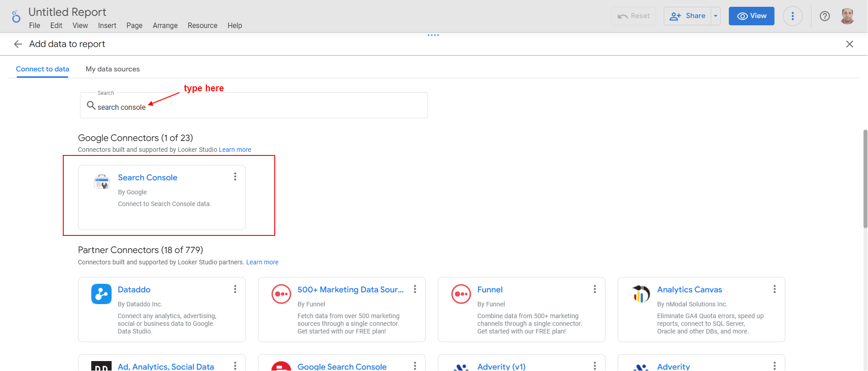Open the Arrange menu
The image size is (868, 371).
point(165,25)
